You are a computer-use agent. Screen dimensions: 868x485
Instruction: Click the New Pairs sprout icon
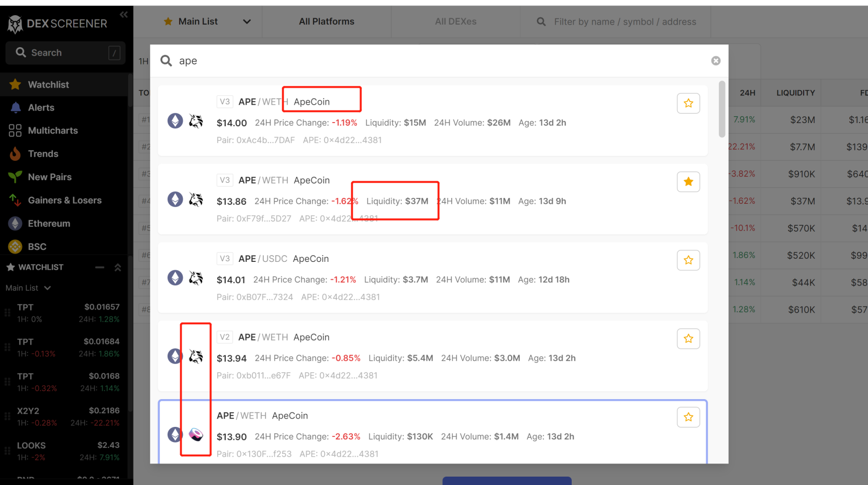point(15,177)
